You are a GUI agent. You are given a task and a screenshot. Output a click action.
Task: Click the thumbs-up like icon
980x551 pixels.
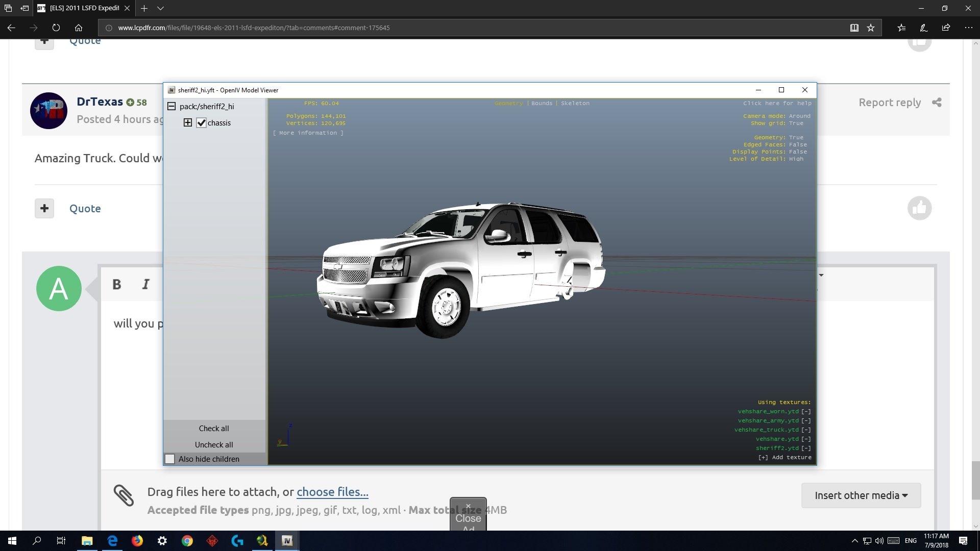(x=919, y=208)
